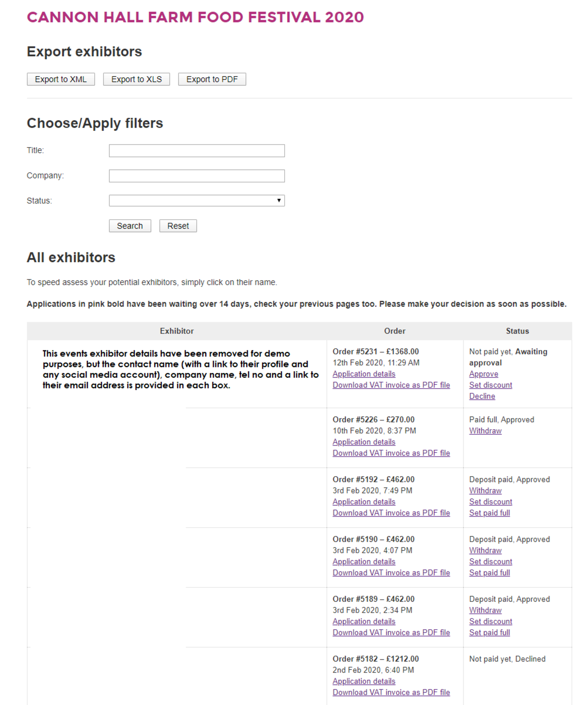Image resolution: width=588 pixels, height=705 pixels.
Task: Click the 'Paid full, Approved' status text
Action: pyautogui.click(x=502, y=420)
